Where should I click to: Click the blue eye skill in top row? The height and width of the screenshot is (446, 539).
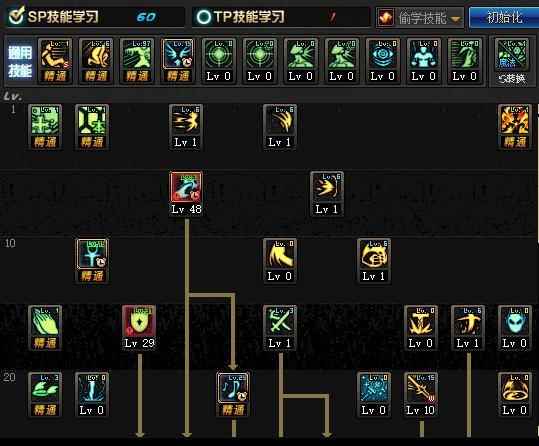[382, 54]
